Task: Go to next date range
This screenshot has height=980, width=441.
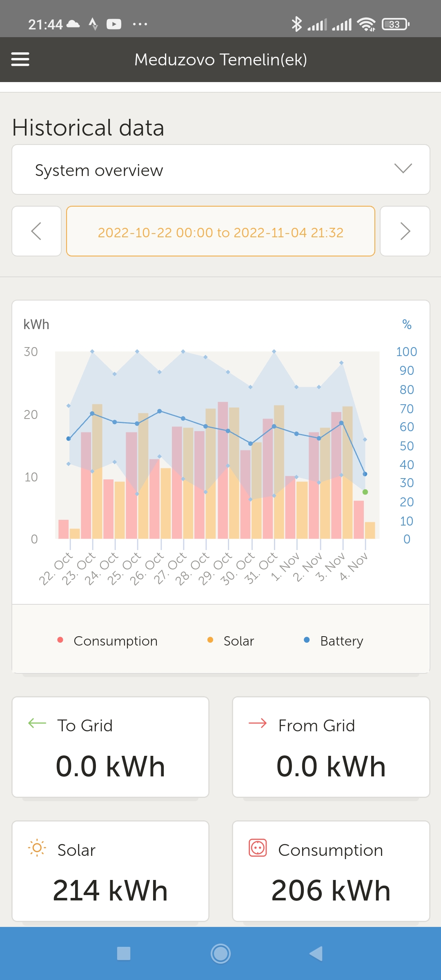Action: [x=405, y=232]
